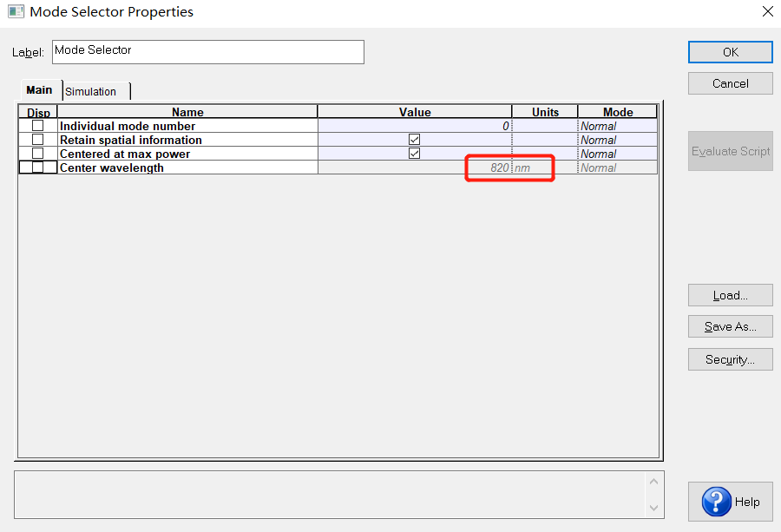Disable the Centered at max power checkbox
This screenshot has width=781, height=532.
(x=414, y=154)
